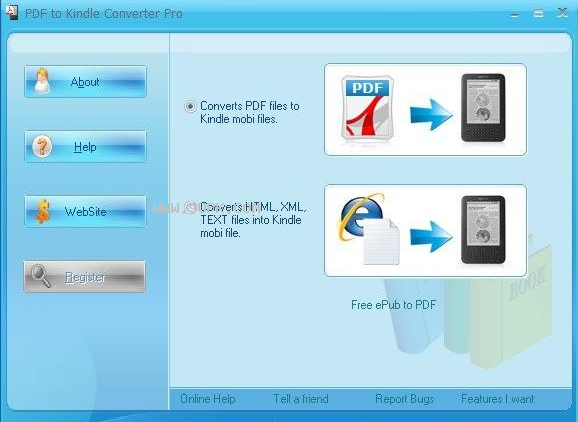Open the Report Bugs link
The width and height of the screenshot is (578, 422).
point(404,399)
